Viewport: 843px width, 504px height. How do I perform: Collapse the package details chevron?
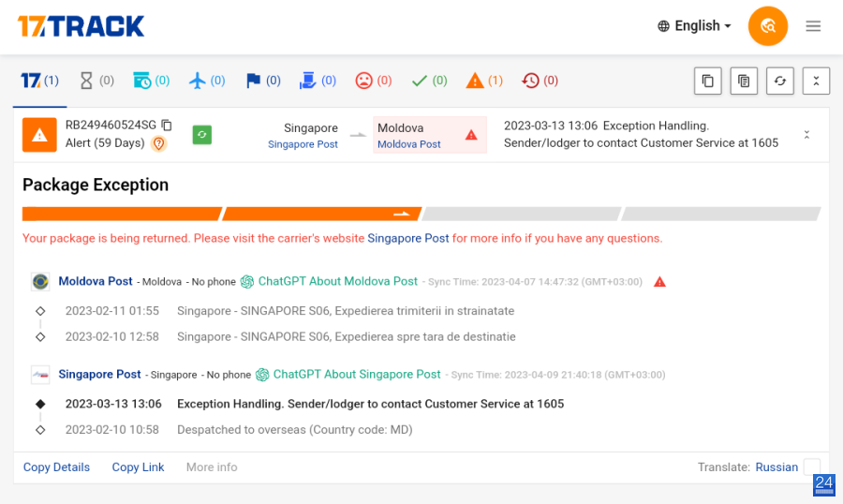pos(806,135)
